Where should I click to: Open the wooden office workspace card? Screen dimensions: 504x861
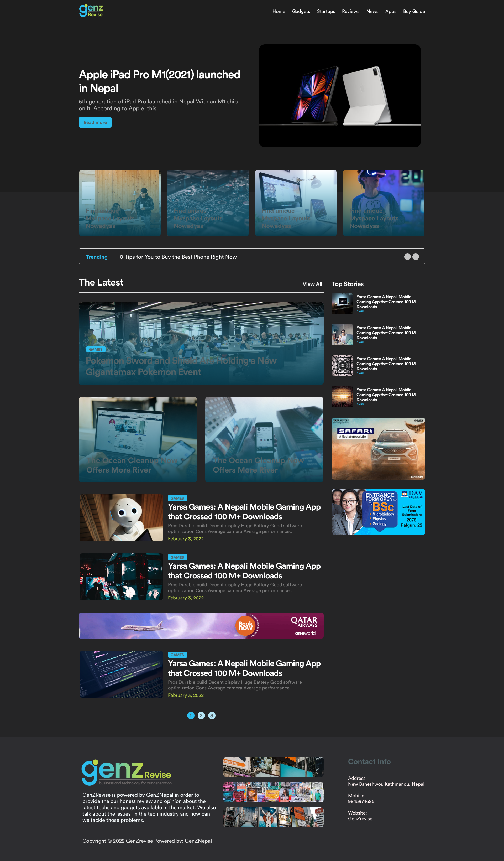pos(120,203)
